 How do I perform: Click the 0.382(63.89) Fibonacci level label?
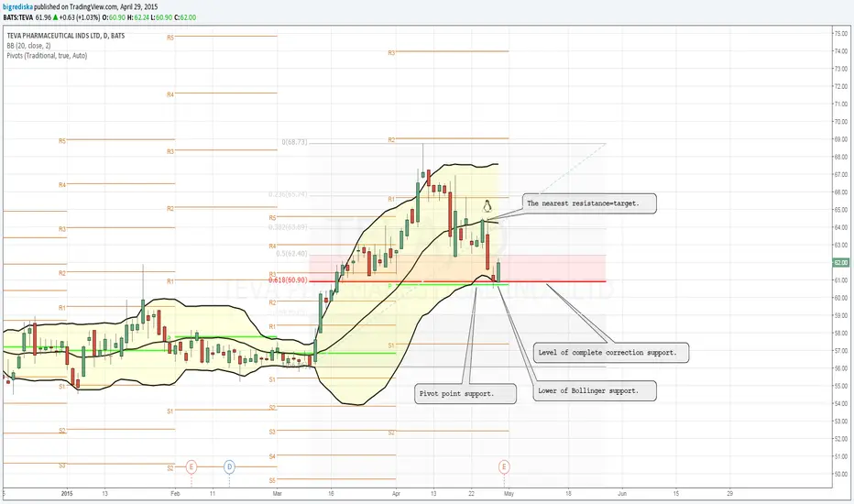tap(288, 227)
